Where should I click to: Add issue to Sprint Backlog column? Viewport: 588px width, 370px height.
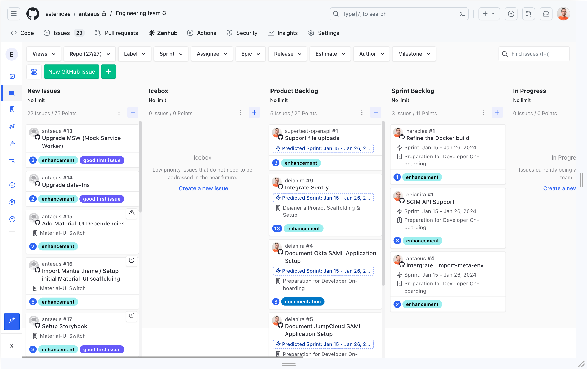click(x=497, y=113)
